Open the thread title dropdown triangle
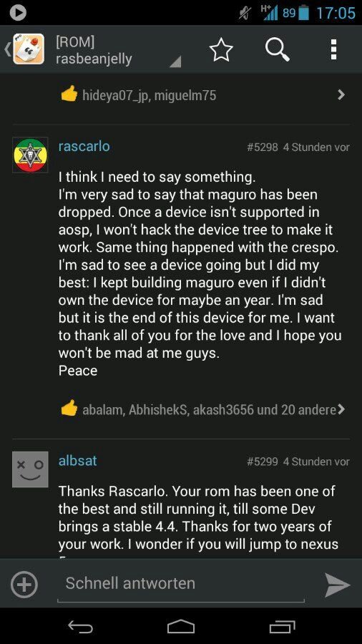The width and height of the screenshot is (362, 644). click(175, 62)
